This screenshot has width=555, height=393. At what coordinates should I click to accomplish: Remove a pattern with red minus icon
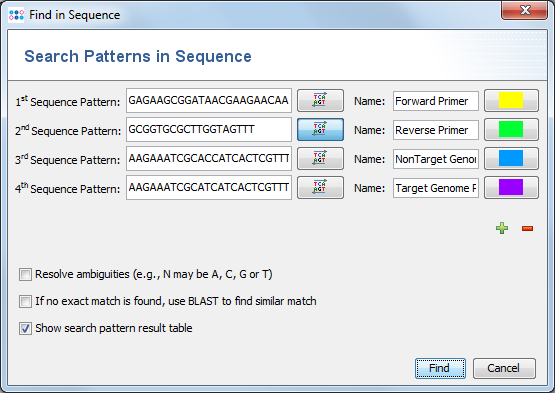coord(527,228)
